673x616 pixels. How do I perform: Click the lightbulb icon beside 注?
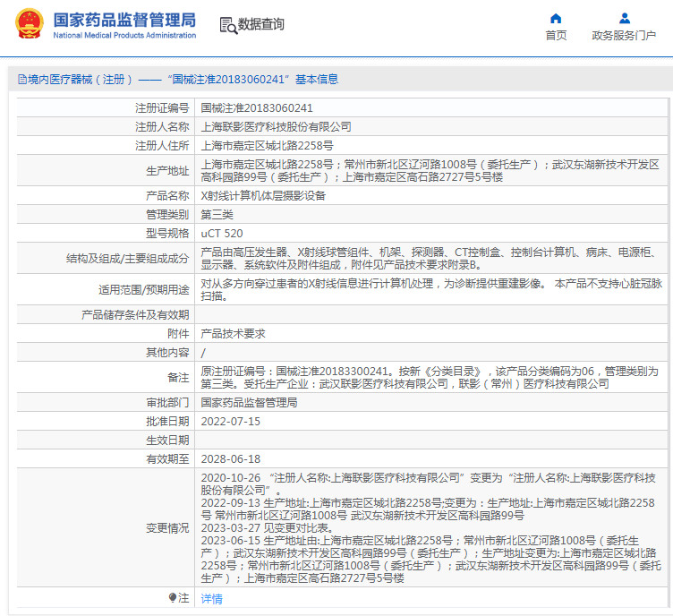173,597
